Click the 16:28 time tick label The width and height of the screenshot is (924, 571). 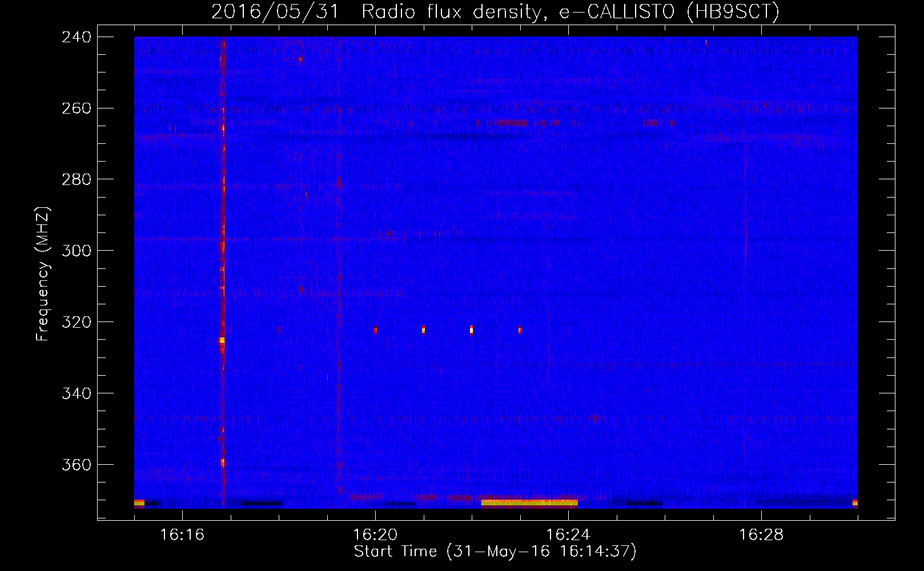point(761,535)
